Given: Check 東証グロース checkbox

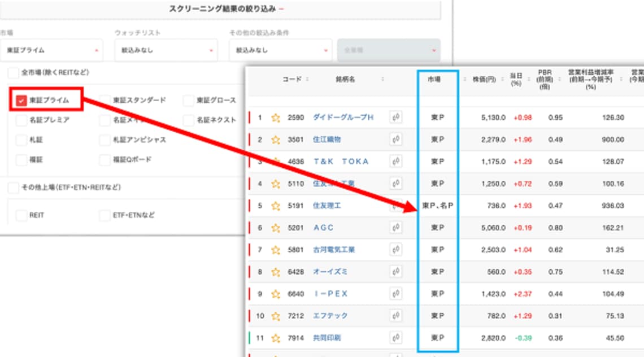Looking at the screenshot, I should point(189,100).
